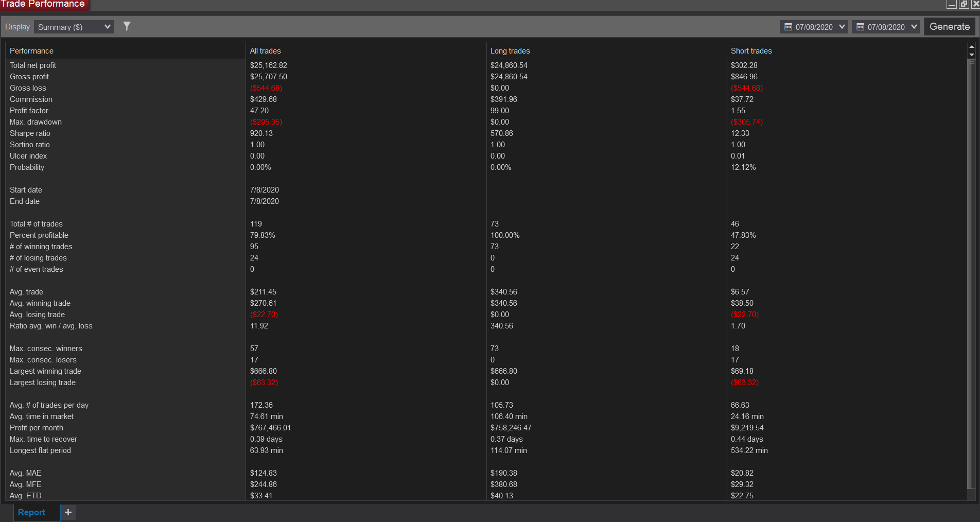Expand the start date 07/08/2020 dropdown arrow
Image resolution: width=980 pixels, height=522 pixels.
pos(842,27)
